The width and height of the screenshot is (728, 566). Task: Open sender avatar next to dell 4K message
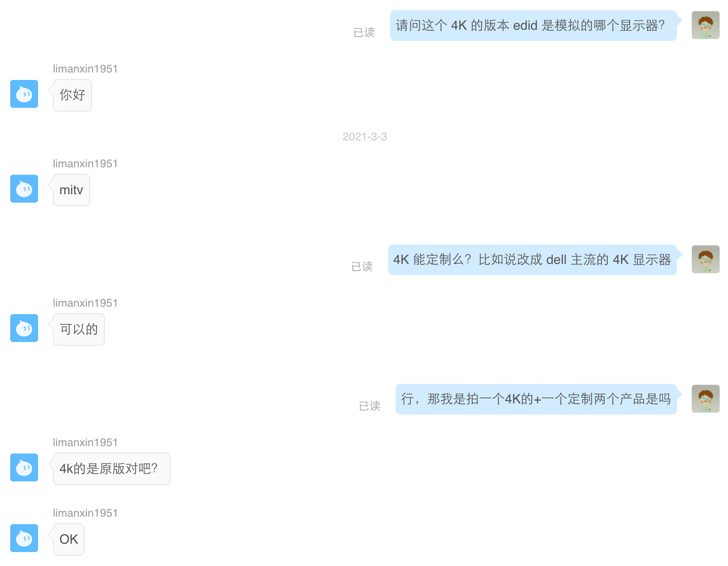point(706,259)
